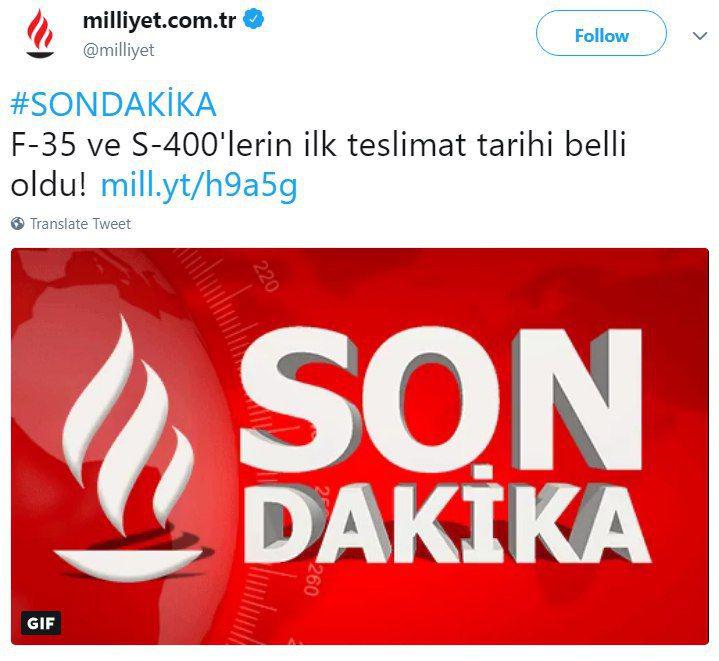Open the milliyet.com.tr display name

[159, 21]
